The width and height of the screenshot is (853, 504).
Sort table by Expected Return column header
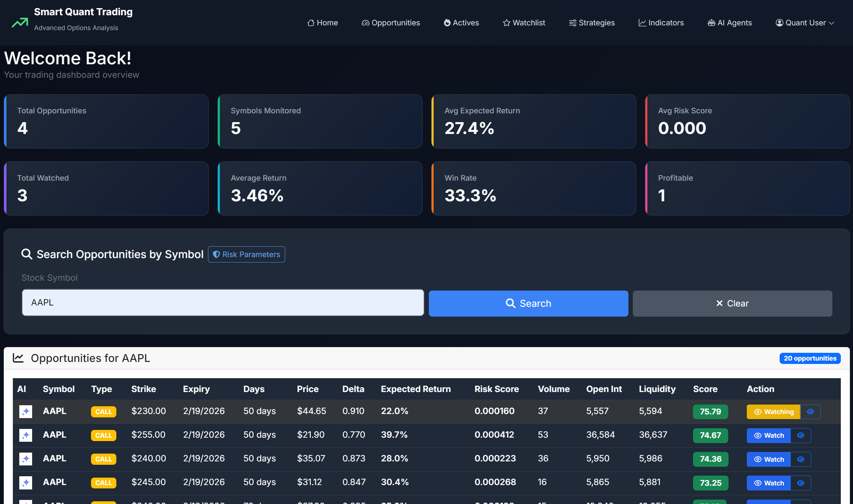pos(416,389)
